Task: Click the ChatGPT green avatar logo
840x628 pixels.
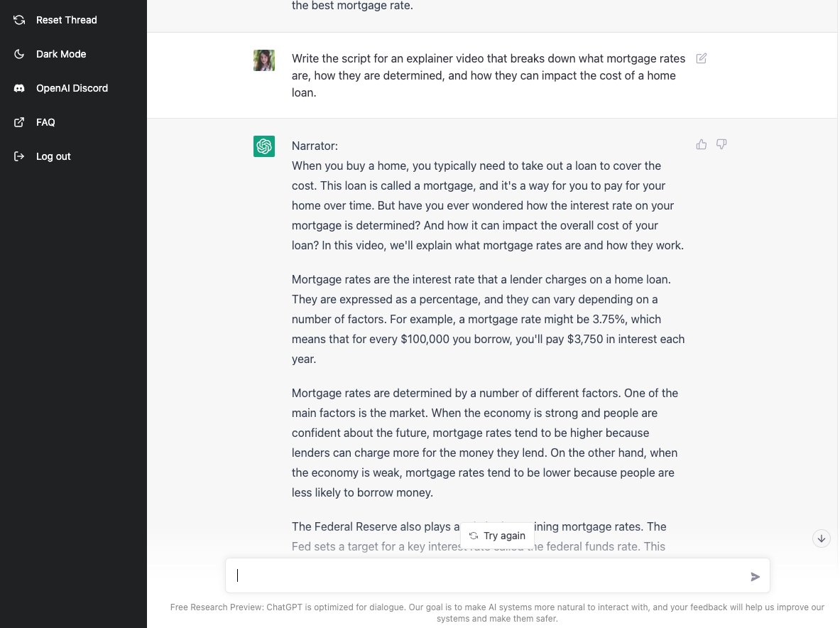Action: coord(263,146)
